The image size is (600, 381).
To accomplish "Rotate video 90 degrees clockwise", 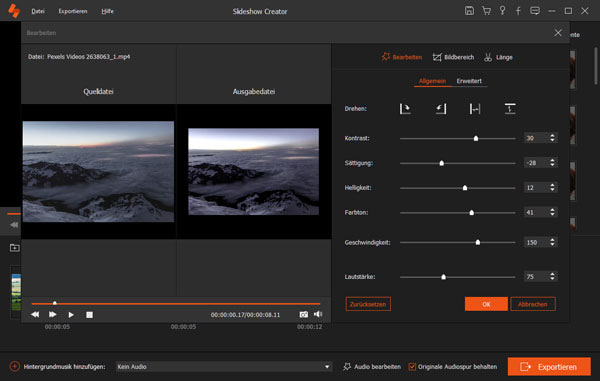I will pyautogui.click(x=405, y=109).
